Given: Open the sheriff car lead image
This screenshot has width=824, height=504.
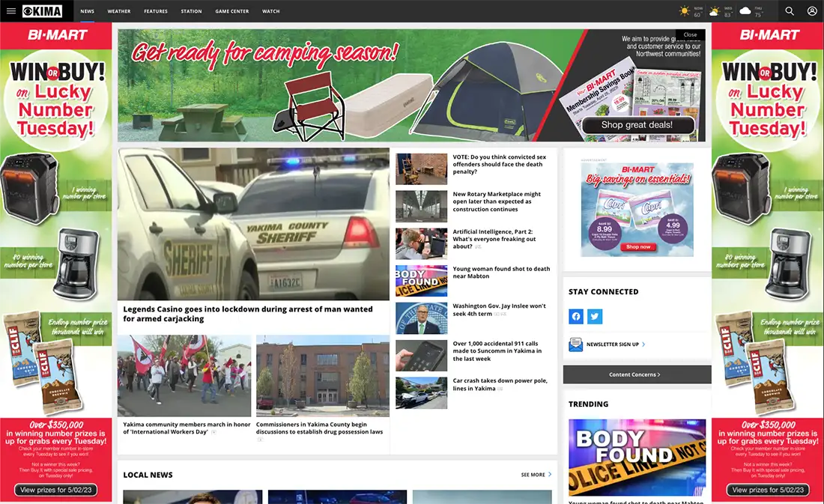Looking at the screenshot, I should click(253, 224).
